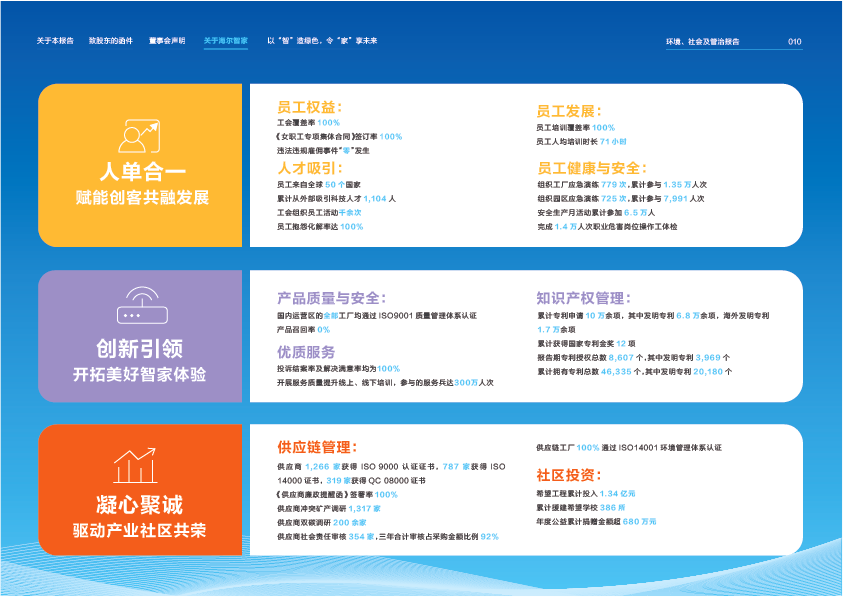This screenshot has height=597, width=843.
Task: Click the 凝心聚诚 title in orange panel
Action: [139, 503]
